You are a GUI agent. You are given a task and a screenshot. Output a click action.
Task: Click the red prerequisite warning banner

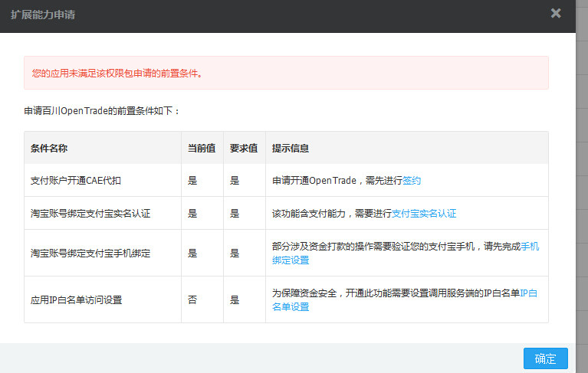pos(286,73)
